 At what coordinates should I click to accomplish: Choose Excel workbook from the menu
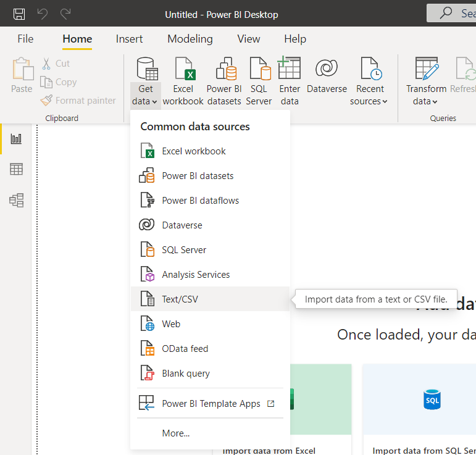210,151
